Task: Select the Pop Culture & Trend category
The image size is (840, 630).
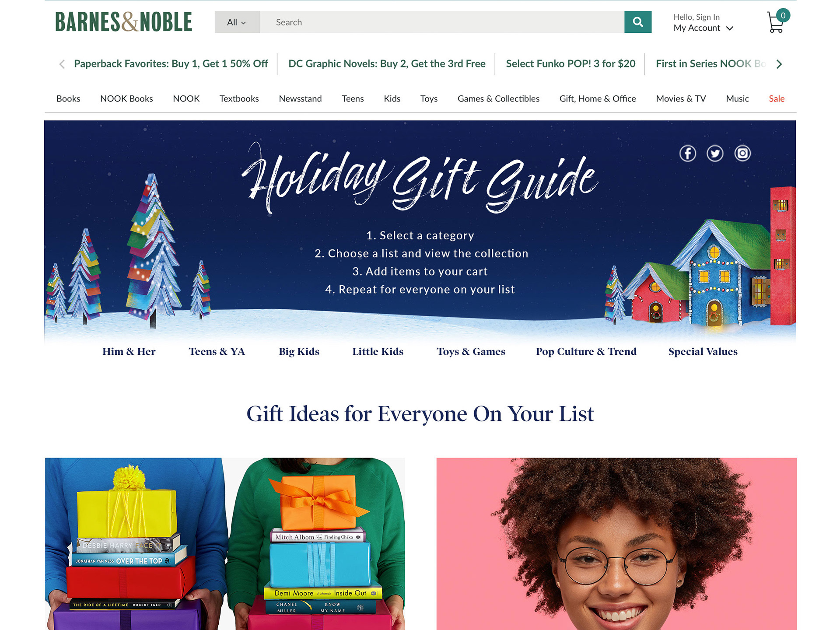Action: tap(586, 351)
